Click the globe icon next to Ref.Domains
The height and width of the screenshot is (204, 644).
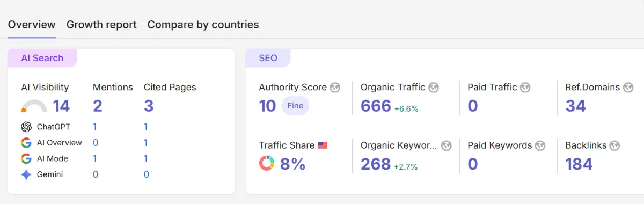[628, 88]
